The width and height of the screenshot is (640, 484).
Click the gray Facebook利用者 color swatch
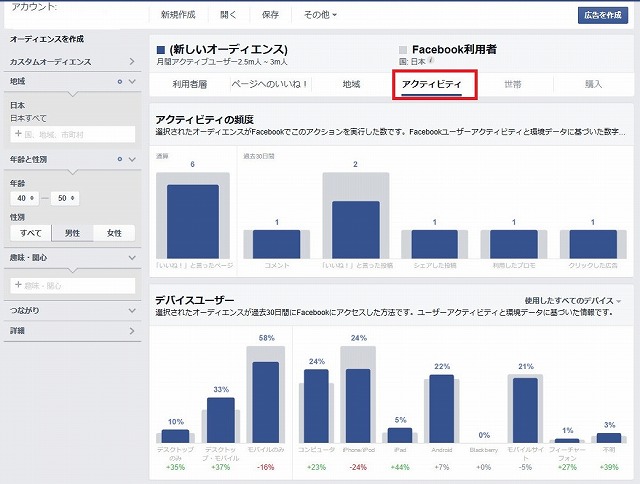click(x=403, y=50)
